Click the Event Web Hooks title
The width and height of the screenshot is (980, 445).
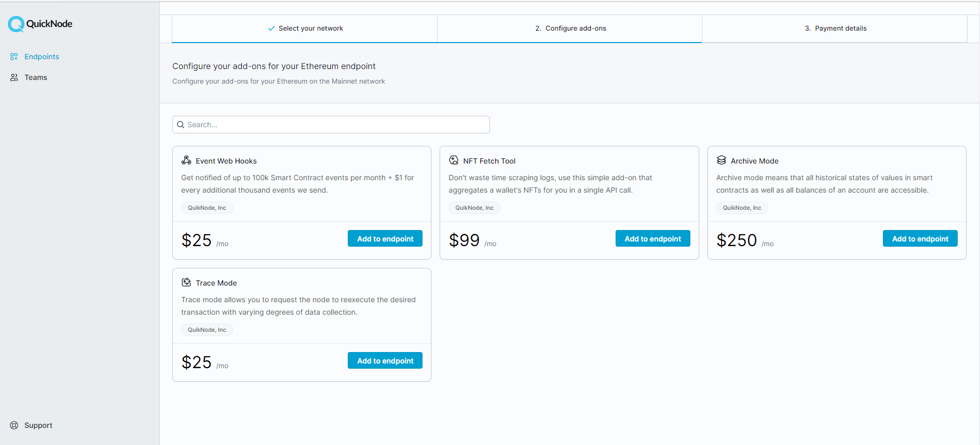226,161
